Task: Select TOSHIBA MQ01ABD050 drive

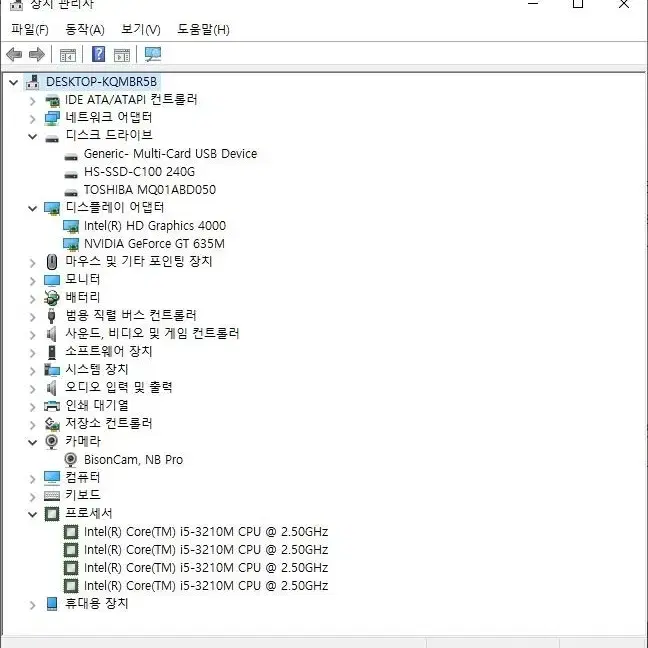Action: (x=150, y=190)
